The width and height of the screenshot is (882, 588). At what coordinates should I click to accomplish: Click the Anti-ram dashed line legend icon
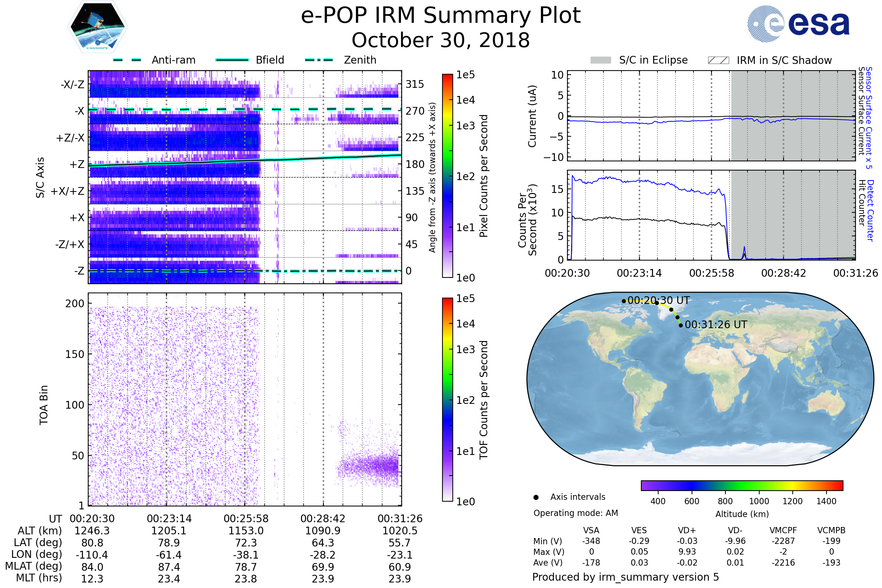[x=127, y=60]
